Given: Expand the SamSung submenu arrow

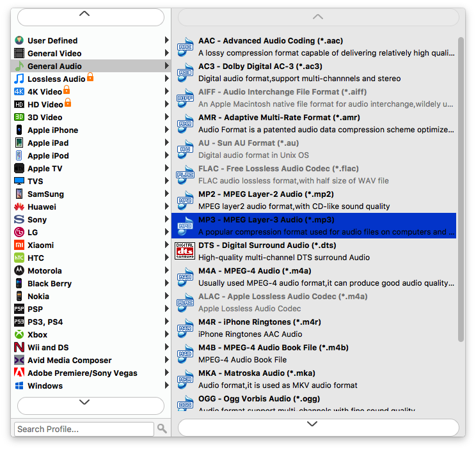Looking at the screenshot, I should [166, 193].
